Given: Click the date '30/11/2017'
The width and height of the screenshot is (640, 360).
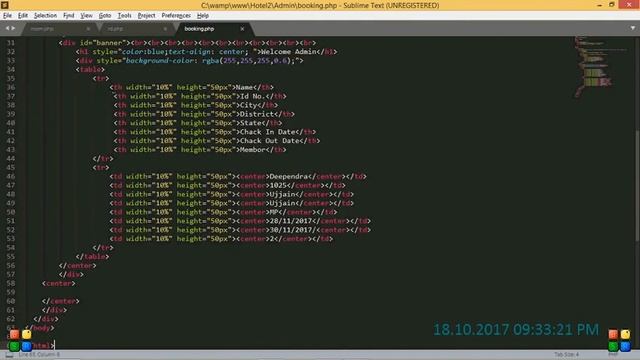Looking at the screenshot, I should [291, 230].
